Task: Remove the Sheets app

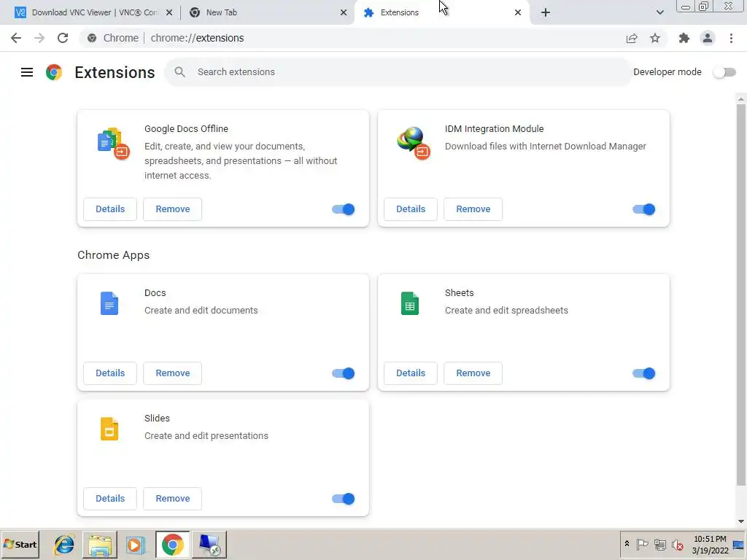Action: (473, 373)
